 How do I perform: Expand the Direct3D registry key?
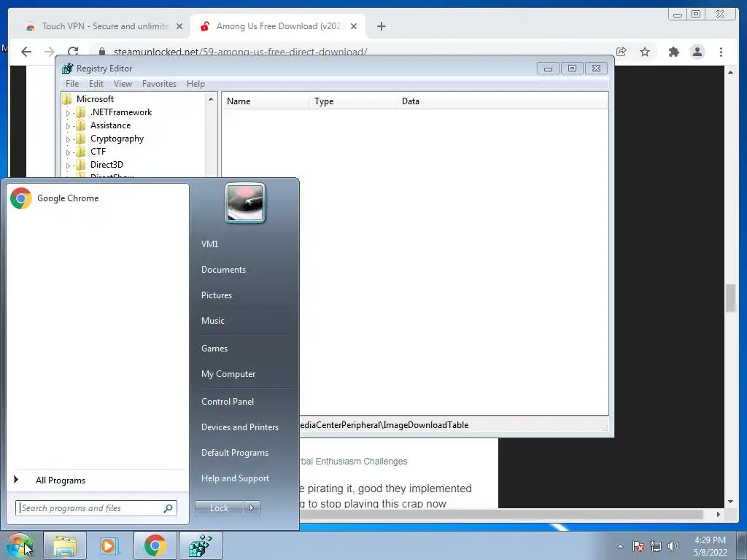[68, 166]
